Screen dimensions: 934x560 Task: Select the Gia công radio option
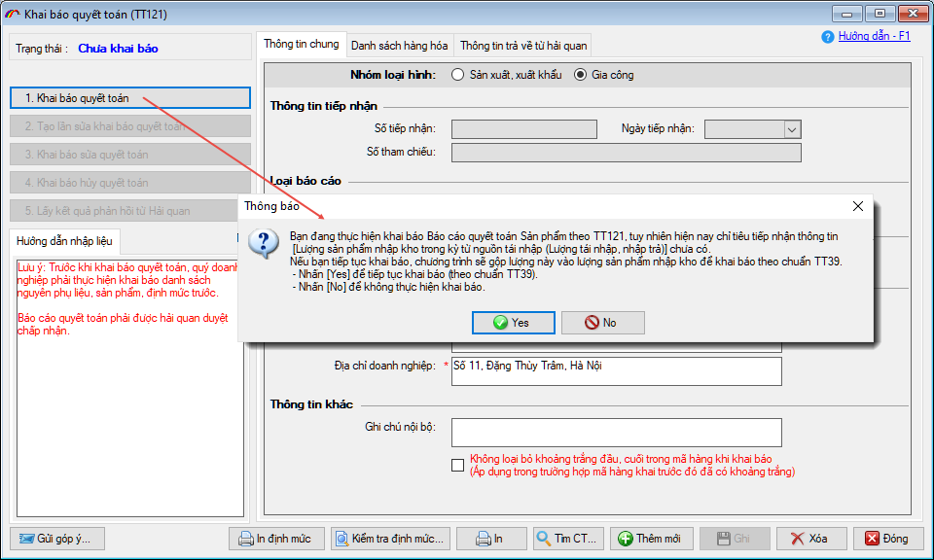pos(581,75)
